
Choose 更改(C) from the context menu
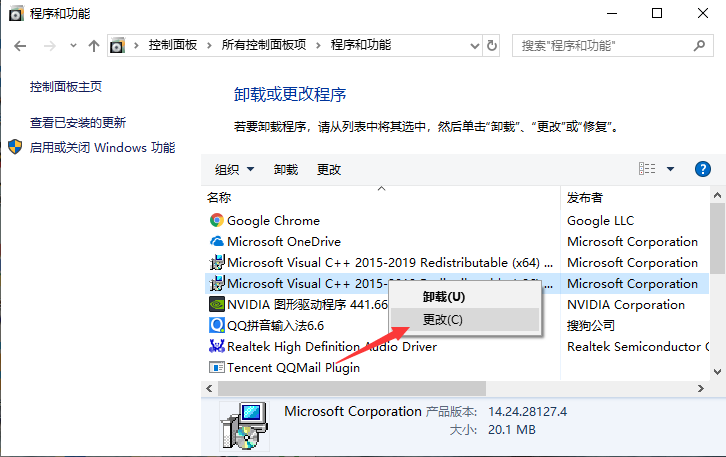[x=443, y=320]
